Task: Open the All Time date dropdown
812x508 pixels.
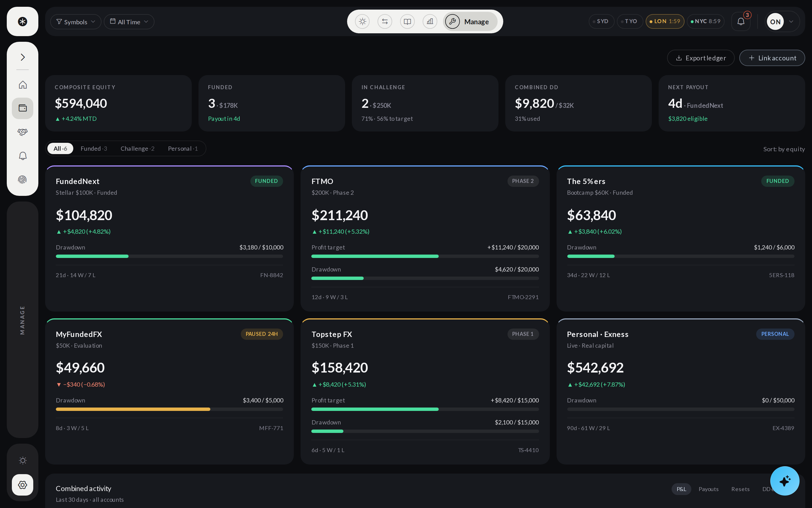Action: [129, 21]
